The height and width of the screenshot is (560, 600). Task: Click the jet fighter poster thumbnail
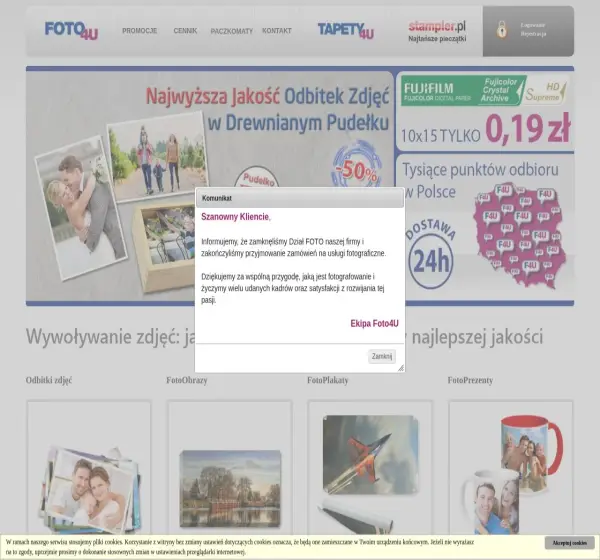pyautogui.click(x=370, y=454)
